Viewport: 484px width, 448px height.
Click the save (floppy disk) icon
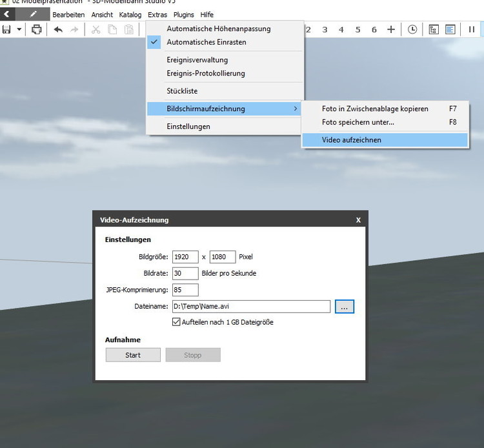6,30
